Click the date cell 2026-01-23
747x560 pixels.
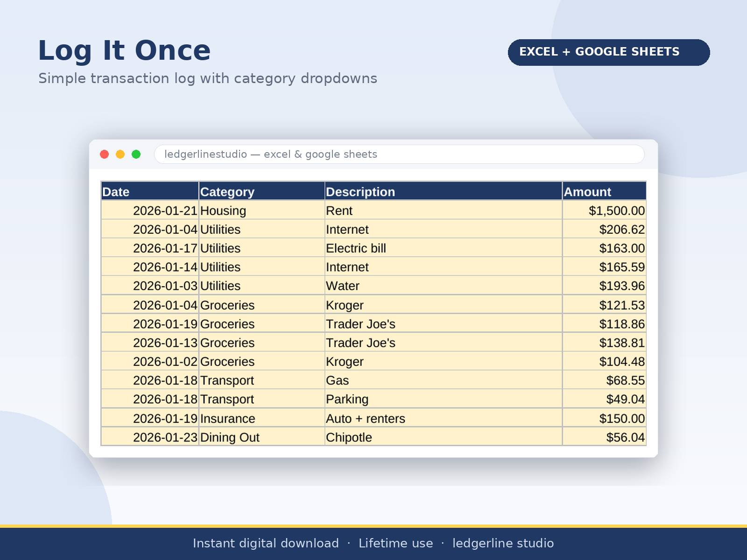click(x=150, y=437)
